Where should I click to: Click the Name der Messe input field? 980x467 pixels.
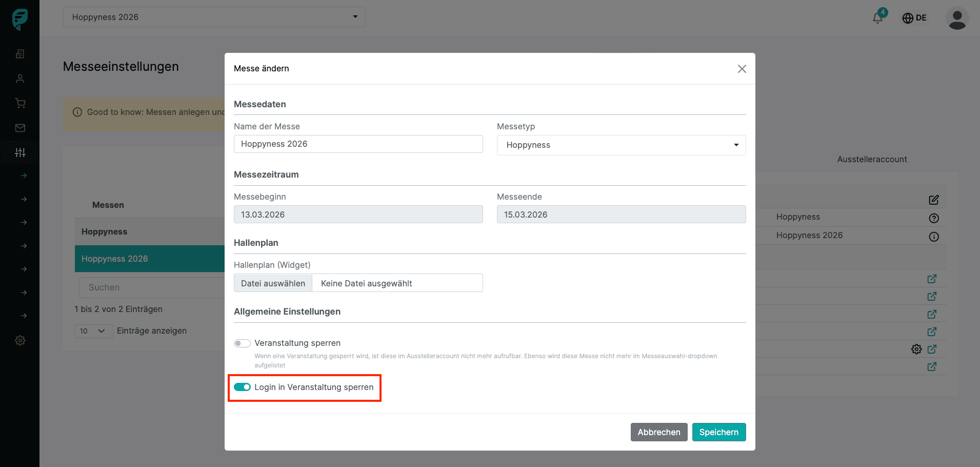(x=358, y=144)
